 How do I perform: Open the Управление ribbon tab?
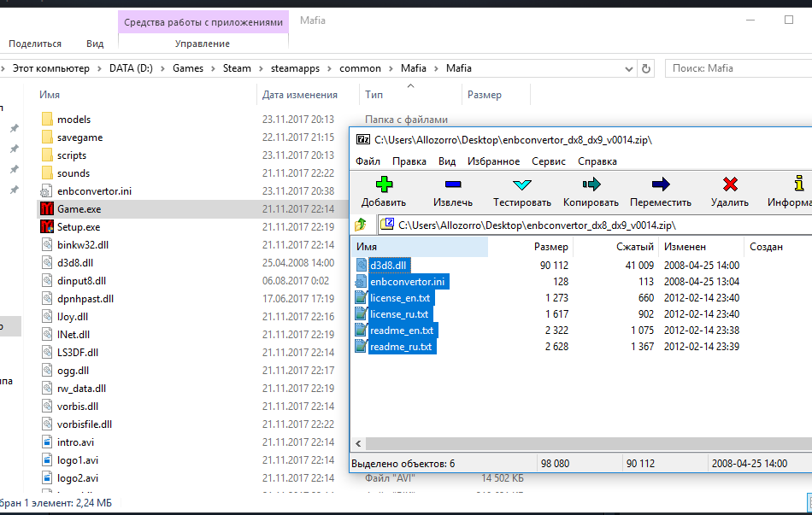pyautogui.click(x=203, y=44)
